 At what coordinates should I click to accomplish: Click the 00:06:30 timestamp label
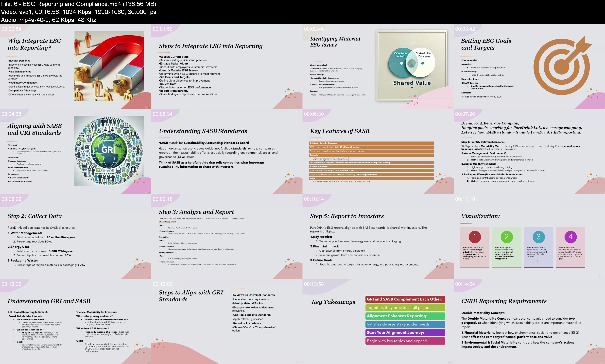[314, 114]
